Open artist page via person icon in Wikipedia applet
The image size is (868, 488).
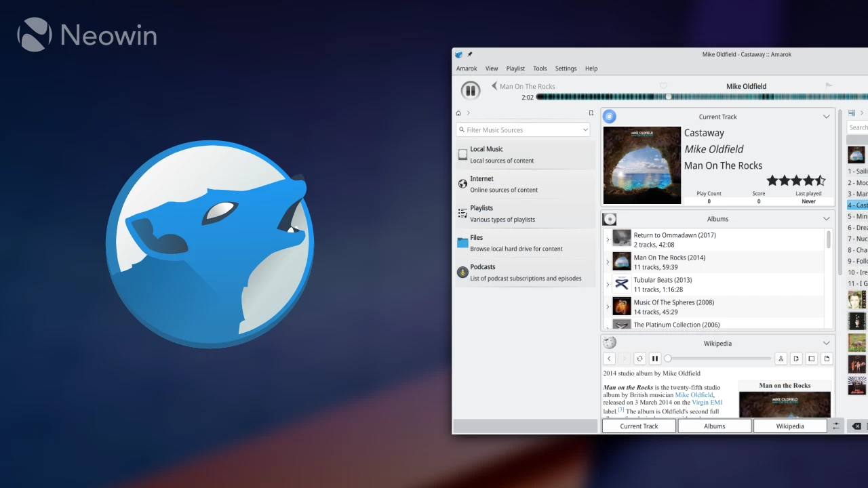pos(781,358)
